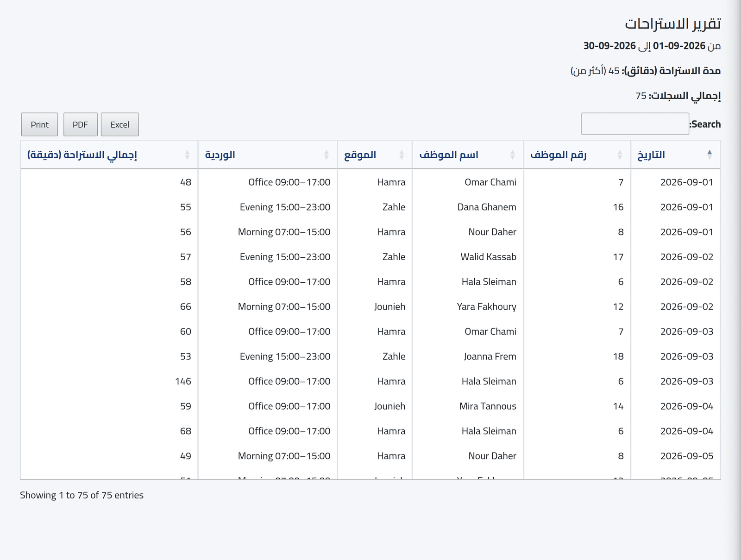This screenshot has height=560, width=741.
Task: Click the report title تقرير الاستراحات
Action: pyautogui.click(x=673, y=24)
